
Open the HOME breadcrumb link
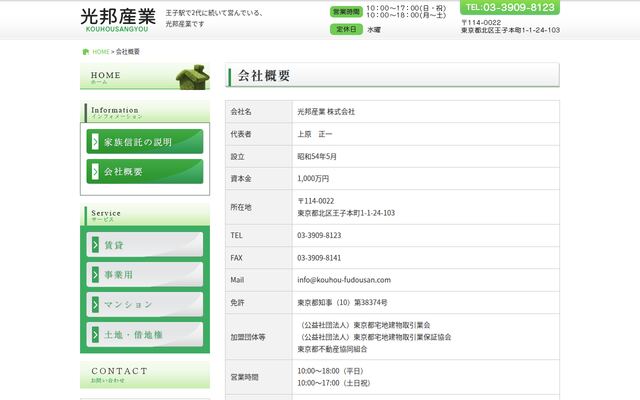101,52
